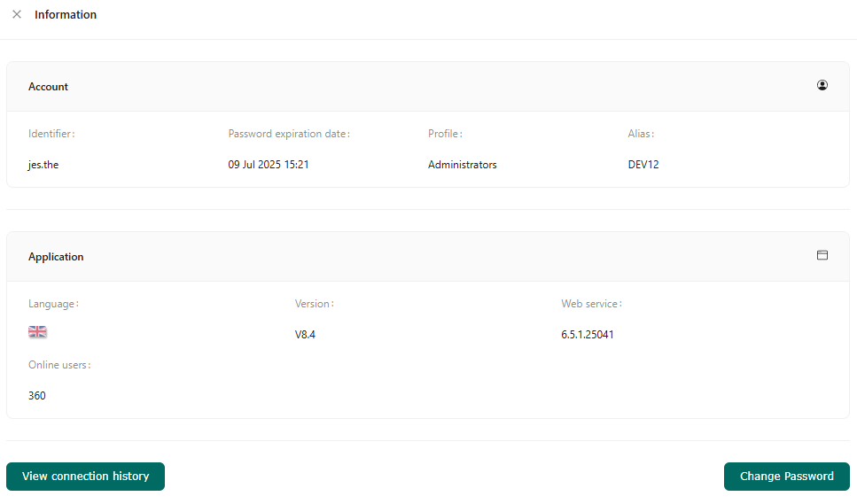Image resolution: width=857 pixels, height=504 pixels.
Task: Click the version value V8.4
Action: point(305,335)
